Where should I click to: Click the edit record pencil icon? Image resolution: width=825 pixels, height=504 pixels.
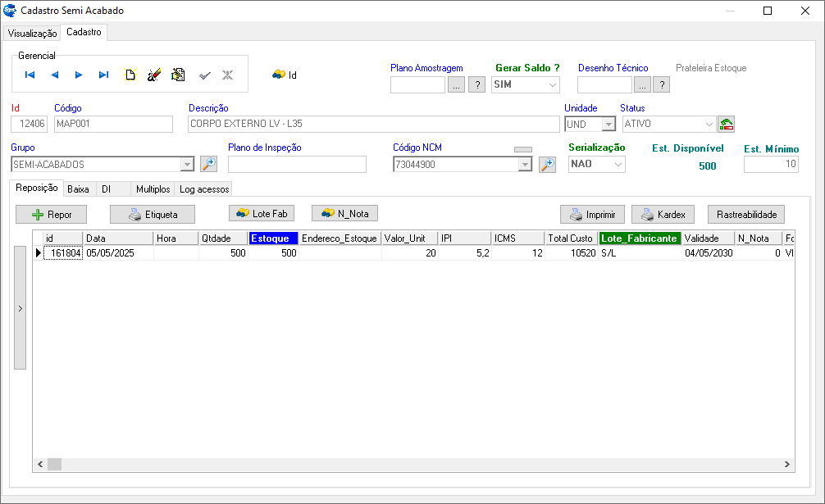154,75
